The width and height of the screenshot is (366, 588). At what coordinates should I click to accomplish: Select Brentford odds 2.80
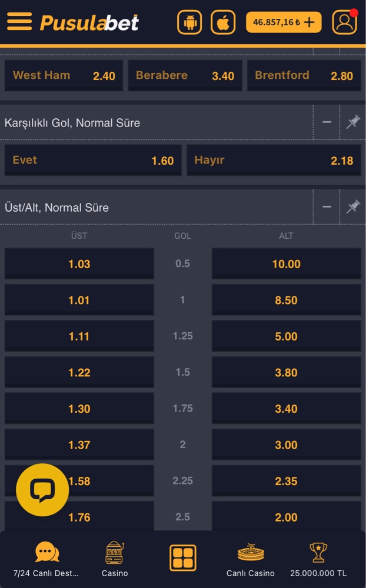[x=304, y=76]
